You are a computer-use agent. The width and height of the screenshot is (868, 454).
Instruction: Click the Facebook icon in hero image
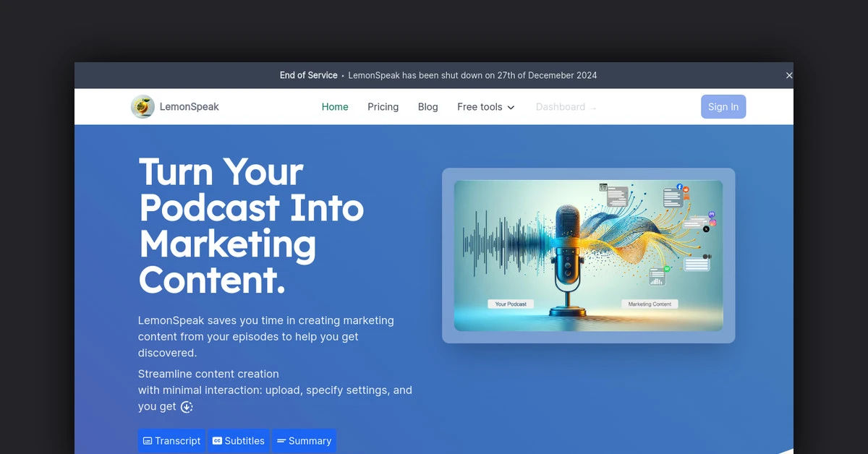coord(679,187)
